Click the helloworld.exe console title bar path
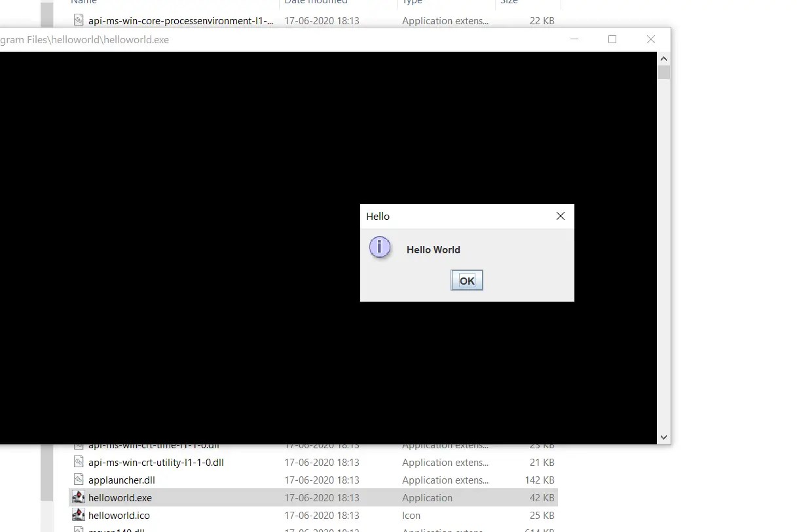This screenshot has width=797, height=532. (85, 39)
